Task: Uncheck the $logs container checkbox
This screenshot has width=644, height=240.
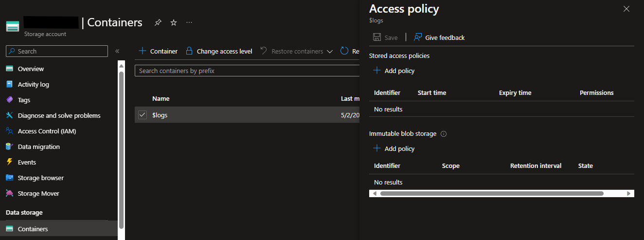Action: pos(143,115)
